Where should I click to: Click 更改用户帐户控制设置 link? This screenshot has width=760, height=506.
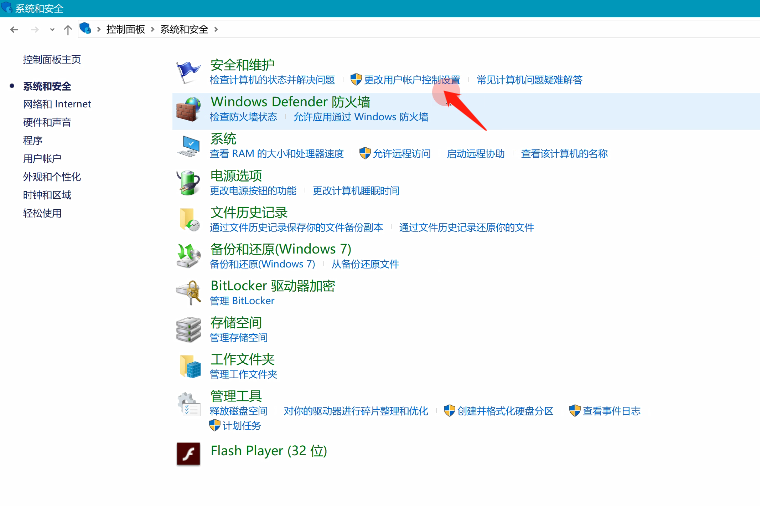(x=412, y=80)
